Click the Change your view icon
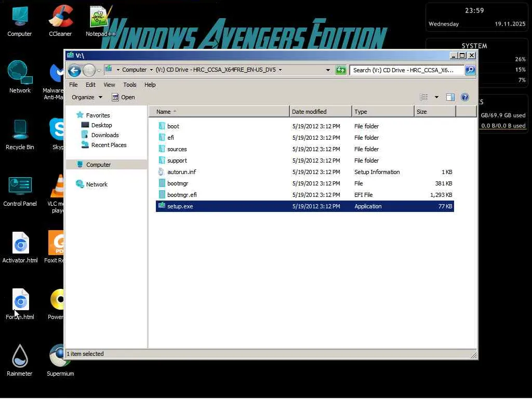The width and height of the screenshot is (532, 399). click(424, 97)
